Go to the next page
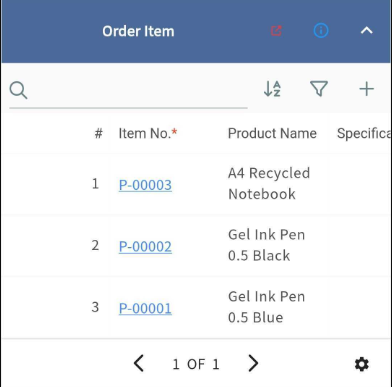The image size is (392, 387). click(253, 363)
